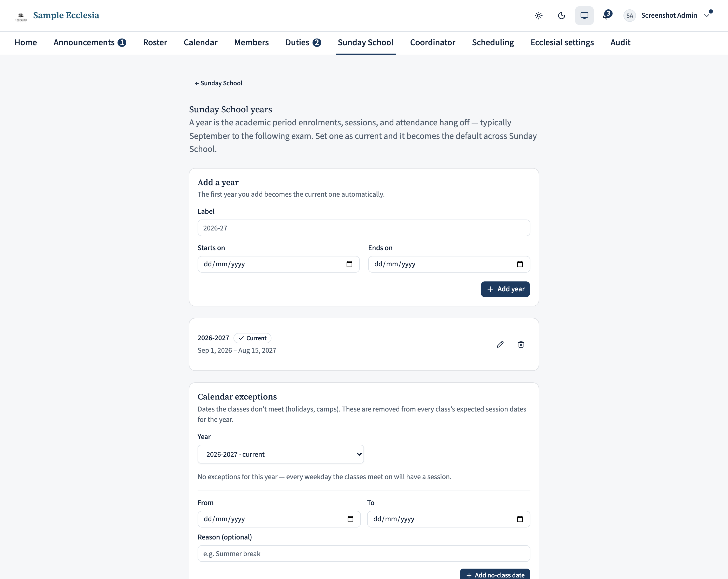Click the SA user avatar
The width and height of the screenshot is (728, 579).
[629, 16]
